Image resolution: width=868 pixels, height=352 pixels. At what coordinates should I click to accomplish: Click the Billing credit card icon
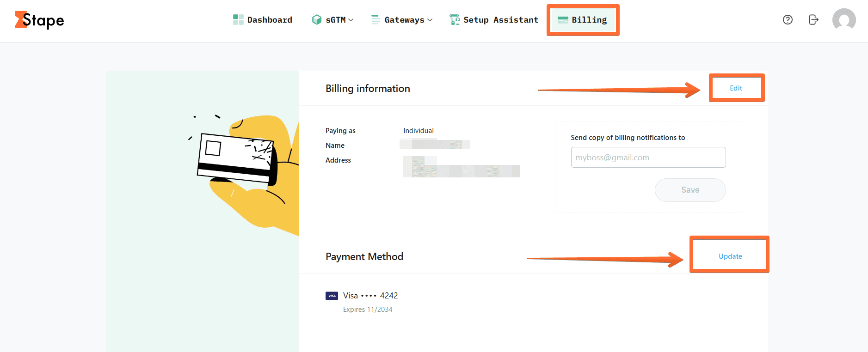click(563, 19)
